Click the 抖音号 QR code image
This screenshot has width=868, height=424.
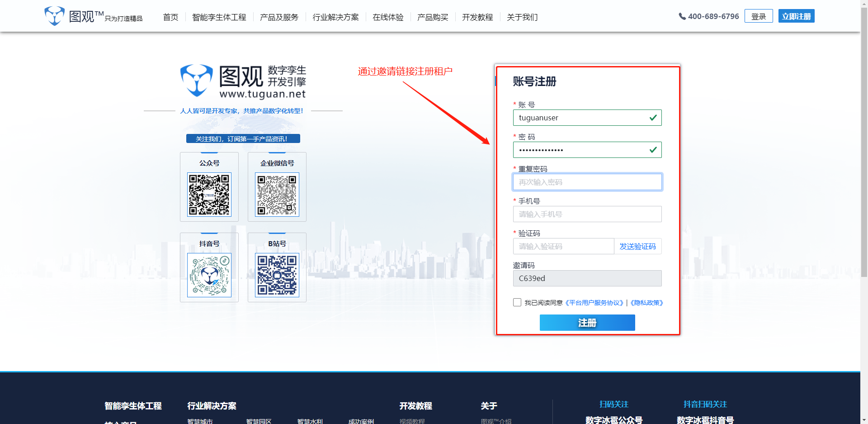[209, 275]
